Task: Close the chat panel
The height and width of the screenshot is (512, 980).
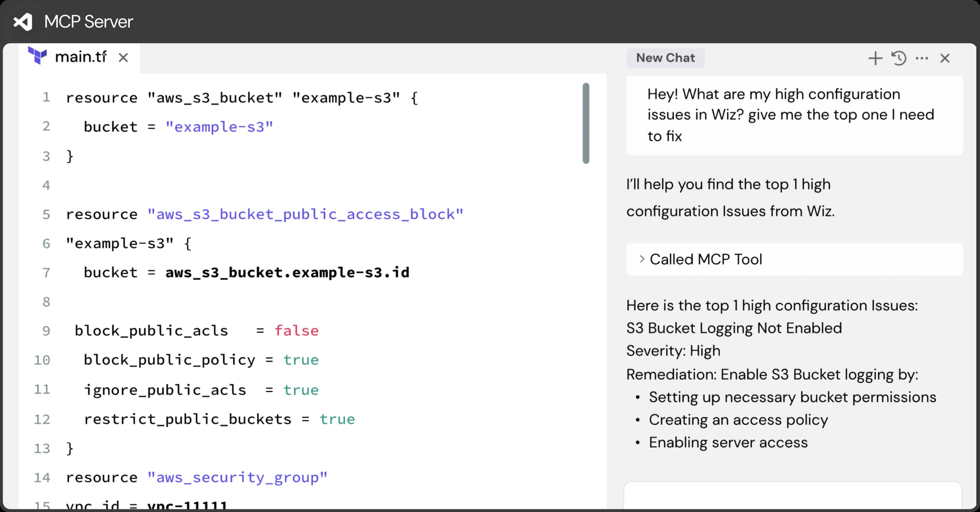Action: point(945,58)
